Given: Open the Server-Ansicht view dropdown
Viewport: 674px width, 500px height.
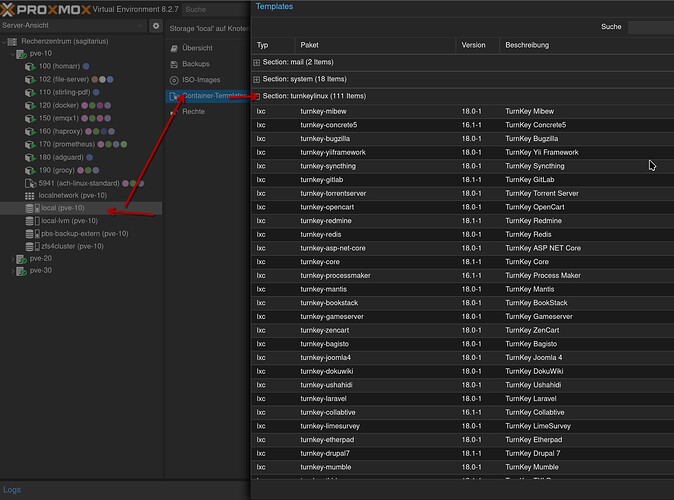Looking at the screenshot, I should [x=74, y=25].
